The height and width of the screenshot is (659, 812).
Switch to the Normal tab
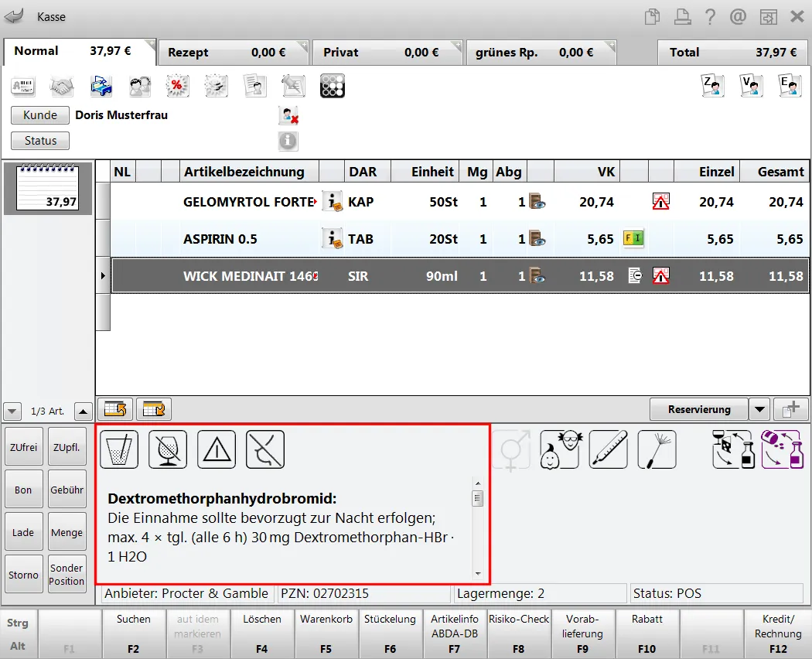click(x=79, y=51)
